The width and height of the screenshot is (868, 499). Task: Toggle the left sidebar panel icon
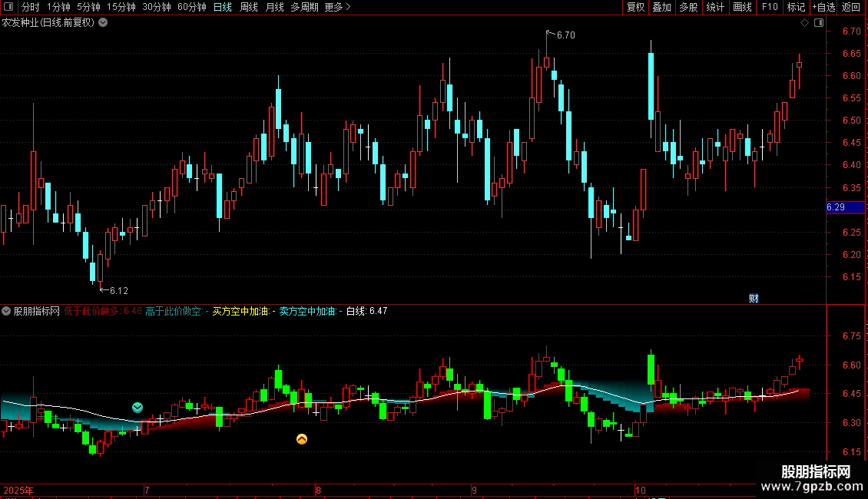pyautogui.click(x=8, y=7)
